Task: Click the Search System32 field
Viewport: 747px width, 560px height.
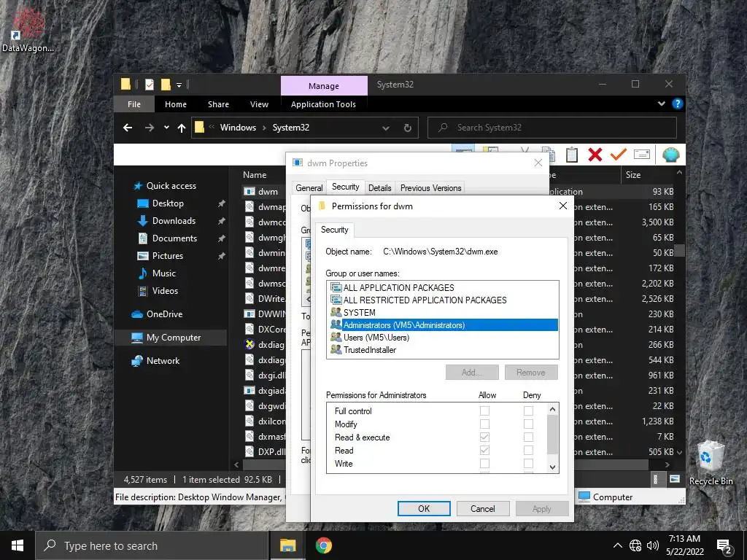Action: [x=552, y=128]
